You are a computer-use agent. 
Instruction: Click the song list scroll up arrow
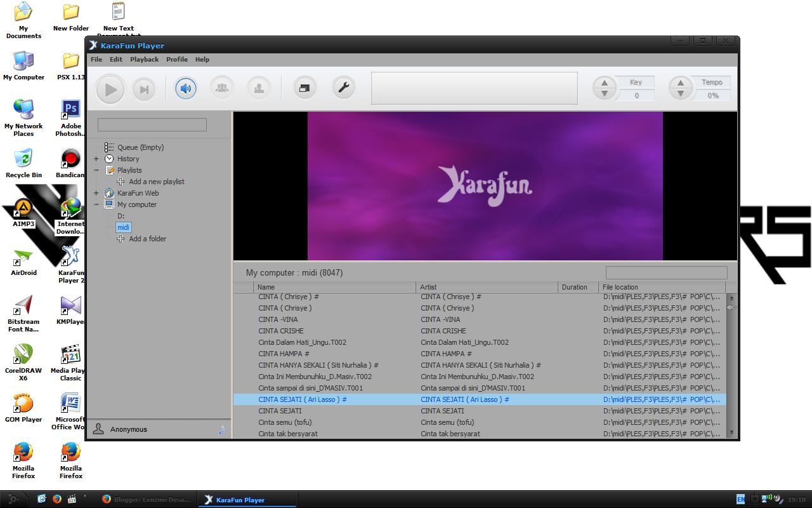pos(731,298)
